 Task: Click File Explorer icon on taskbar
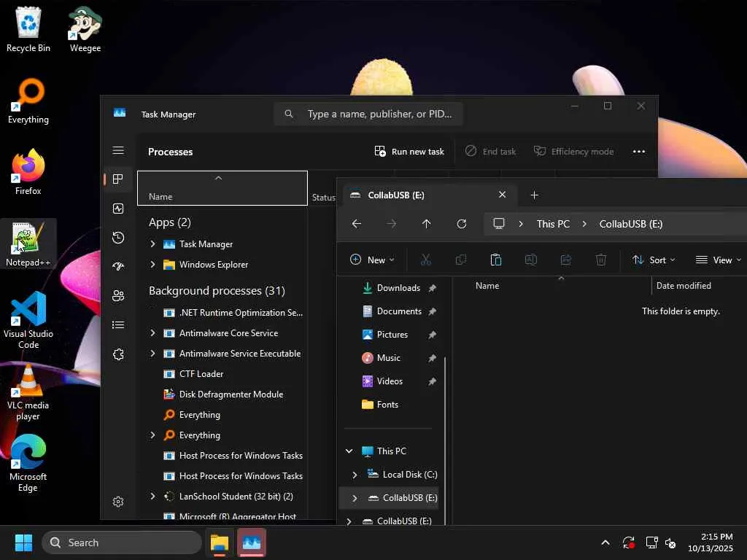[220, 542]
